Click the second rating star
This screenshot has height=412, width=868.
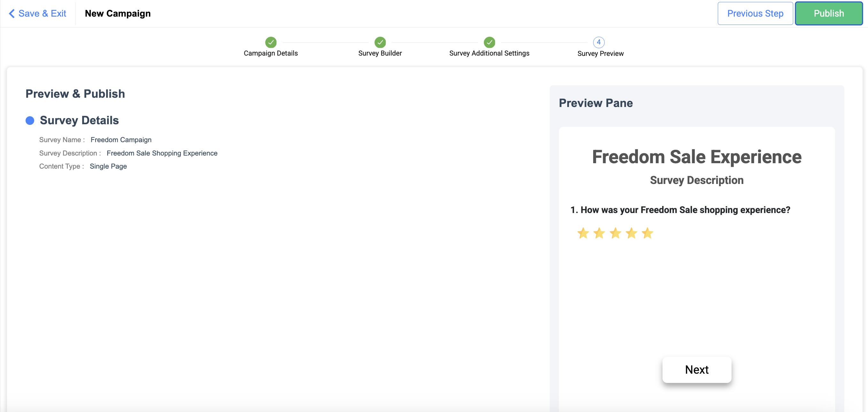pos(599,233)
